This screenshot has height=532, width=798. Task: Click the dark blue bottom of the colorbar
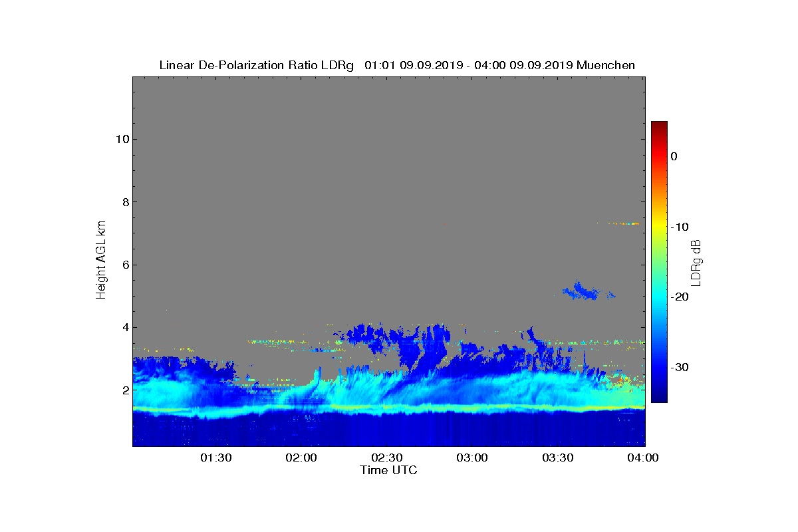point(659,396)
